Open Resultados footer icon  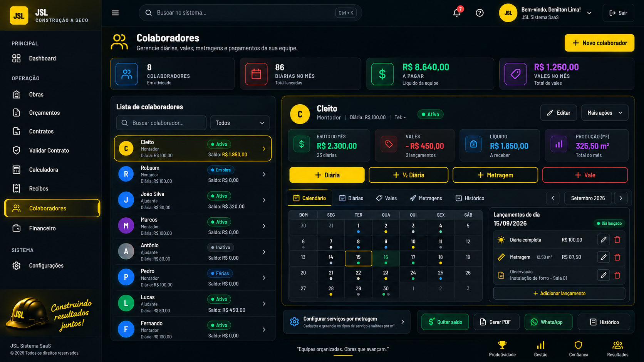point(618,349)
